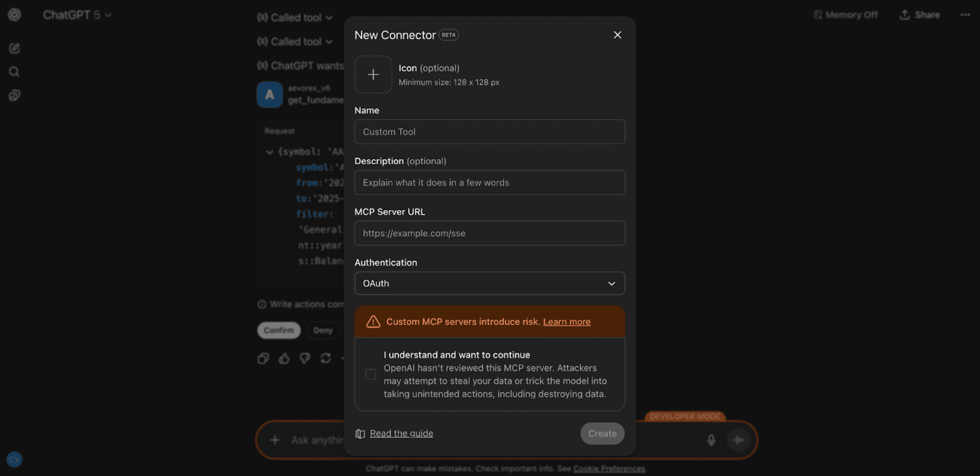Copy the response with copy icon
The width and height of the screenshot is (980, 476).
pyautogui.click(x=263, y=358)
